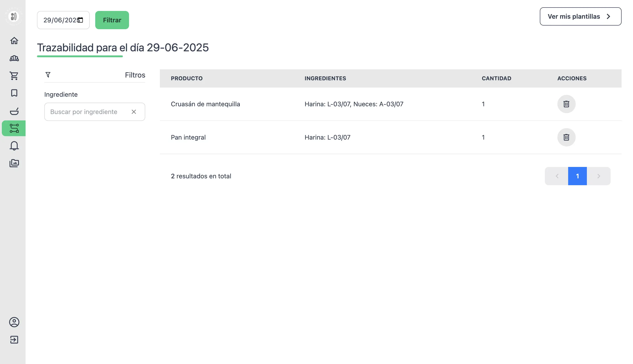Open notifications bell in sidebar
633x364 pixels.
click(x=14, y=146)
